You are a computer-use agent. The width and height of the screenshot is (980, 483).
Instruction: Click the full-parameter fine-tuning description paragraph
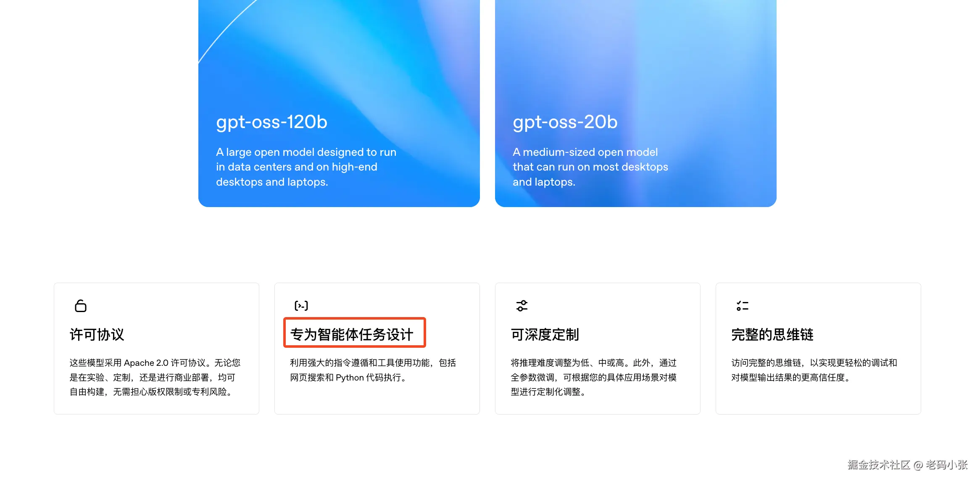pyautogui.click(x=594, y=377)
